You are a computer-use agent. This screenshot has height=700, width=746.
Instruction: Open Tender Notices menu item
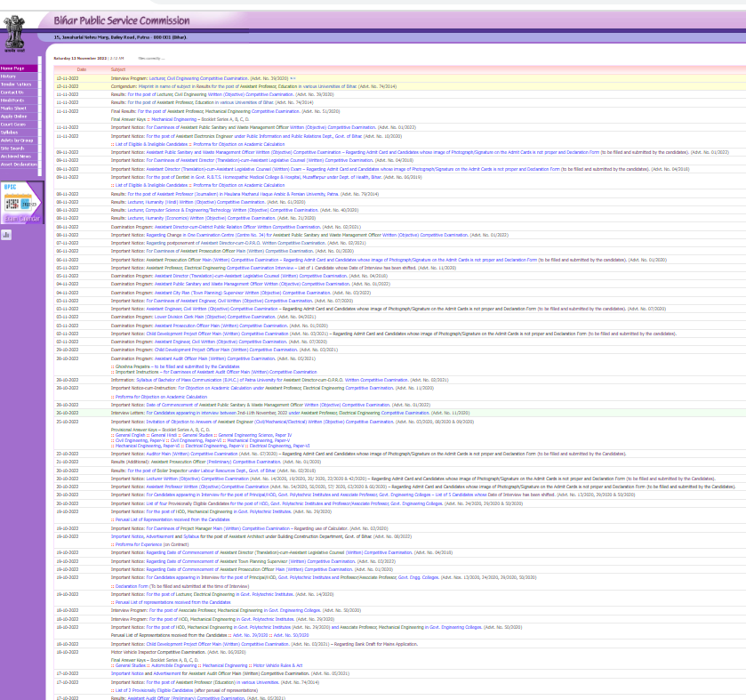pos(16,84)
